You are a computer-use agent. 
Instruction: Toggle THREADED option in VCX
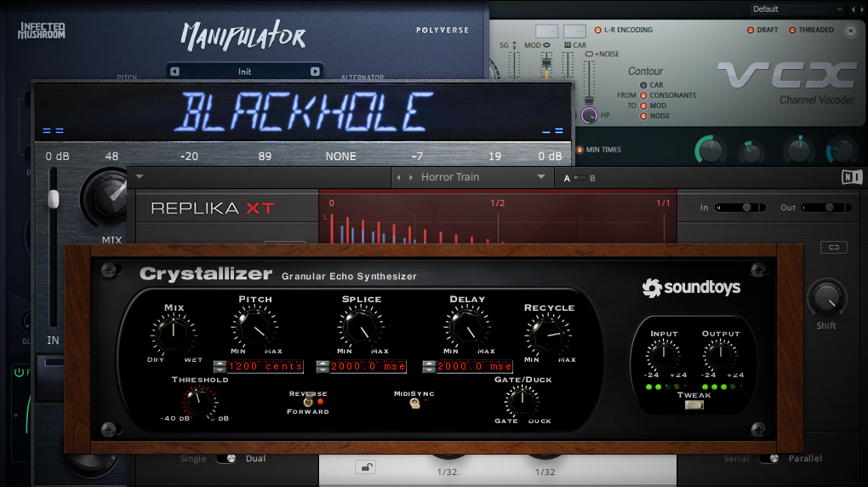[x=792, y=30]
